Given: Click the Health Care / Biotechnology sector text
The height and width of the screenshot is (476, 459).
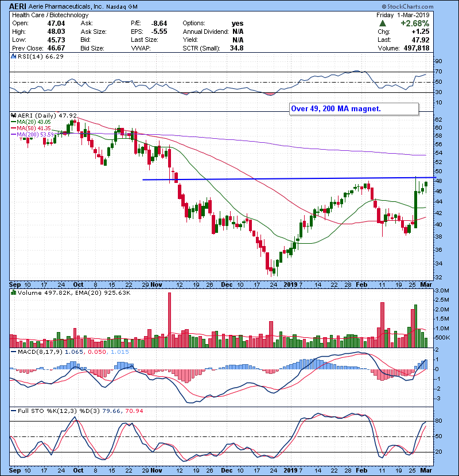Looking at the screenshot, I should [x=50, y=15].
